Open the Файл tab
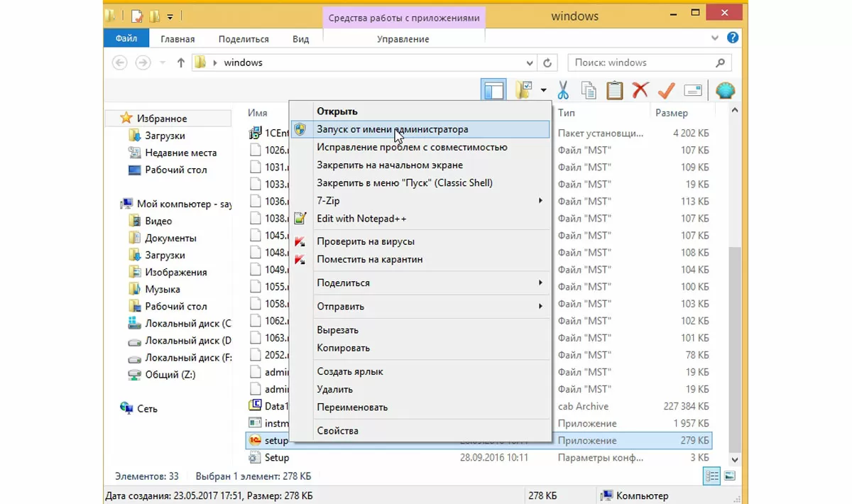The width and height of the screenshot is (852, 504). coord(126,39)
